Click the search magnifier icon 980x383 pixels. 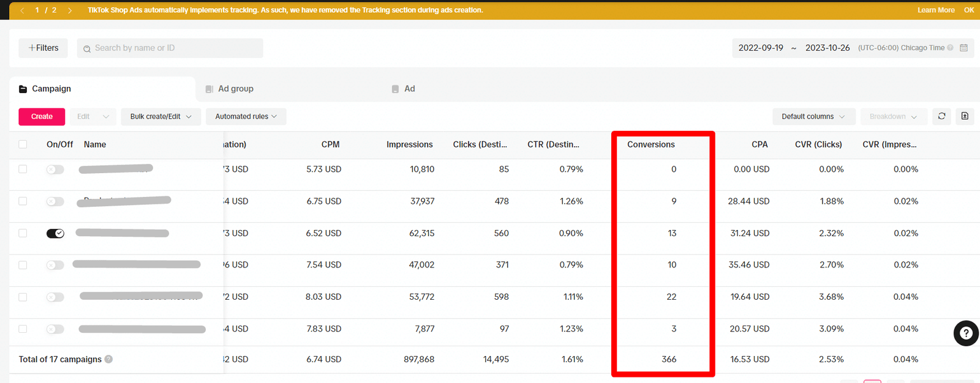pos(87,48)
